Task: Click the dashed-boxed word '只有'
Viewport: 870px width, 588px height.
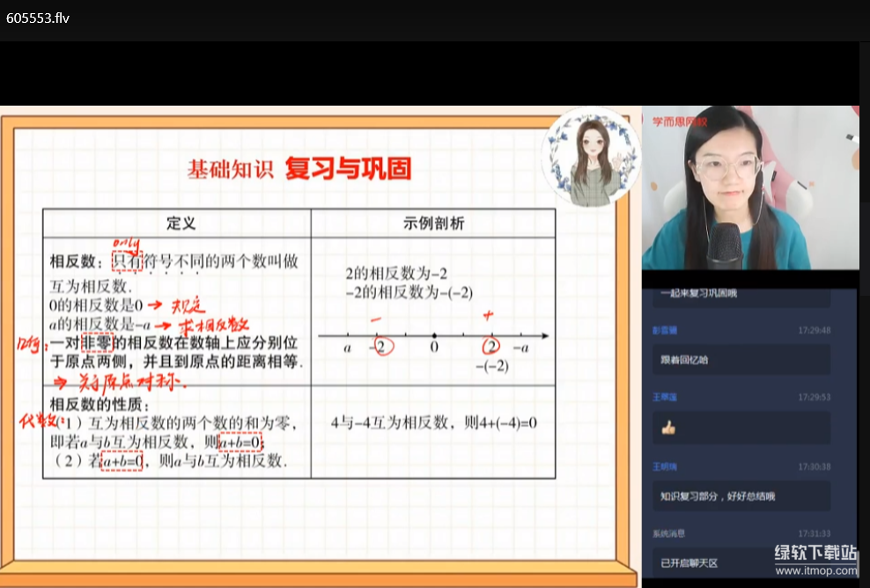Action: [128, 261]
